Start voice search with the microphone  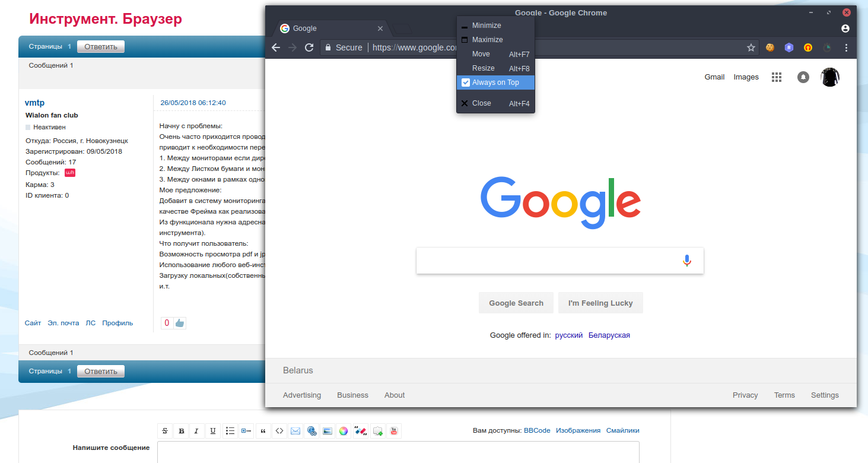coord(686,261)
